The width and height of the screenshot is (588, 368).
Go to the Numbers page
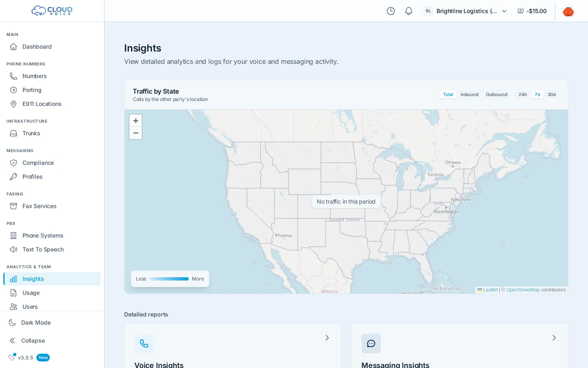tap(52, 76)
